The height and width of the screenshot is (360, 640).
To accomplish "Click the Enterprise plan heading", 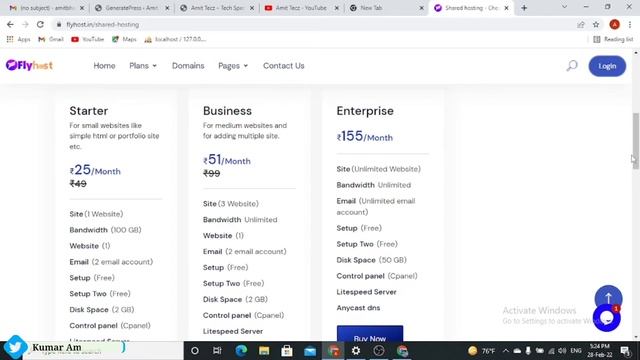I will pos(365,111).
